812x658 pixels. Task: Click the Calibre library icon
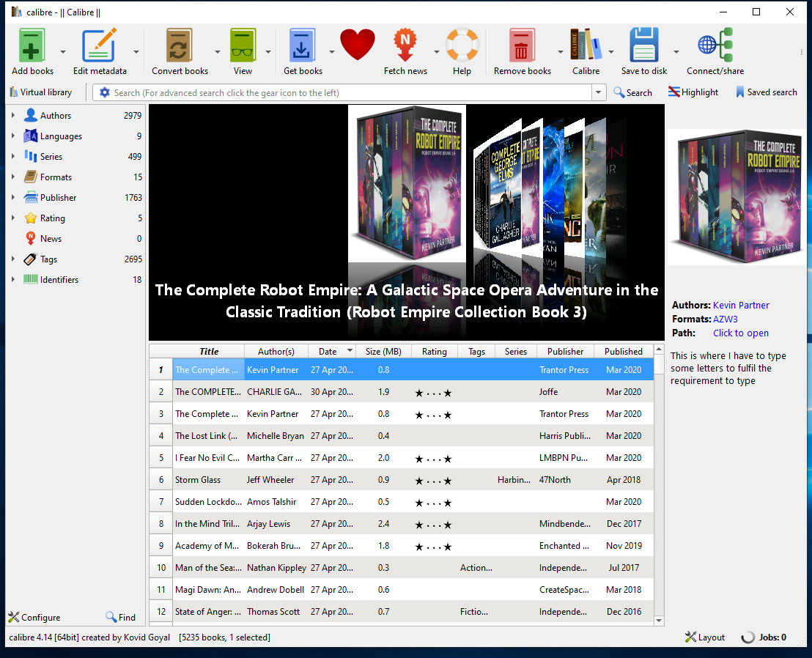coord(586,46)
